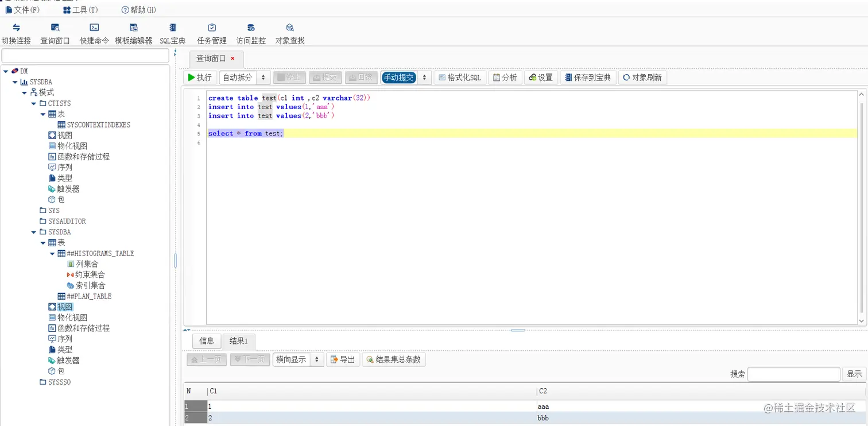Viewport: 868px width, 426px height.
Task: Click the 搜索 results search field
Action: pyautogui.click(x=793, y=374)
